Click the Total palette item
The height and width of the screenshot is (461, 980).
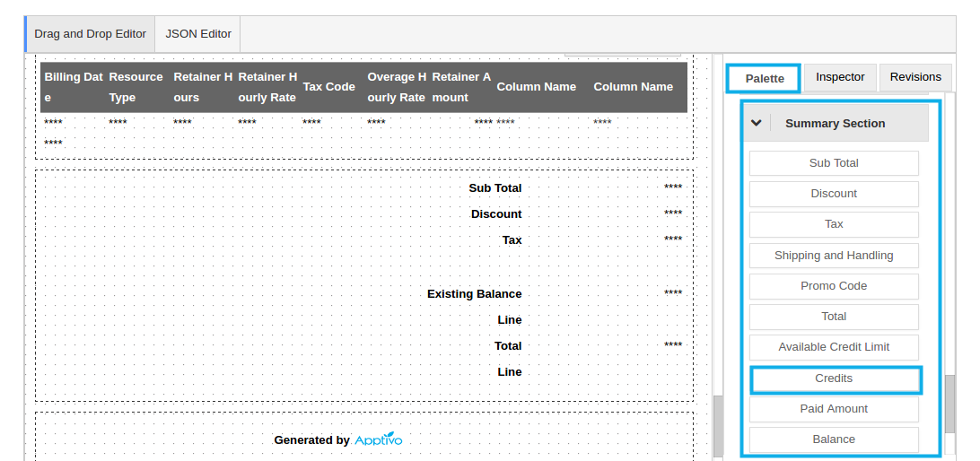click(834, 317)
